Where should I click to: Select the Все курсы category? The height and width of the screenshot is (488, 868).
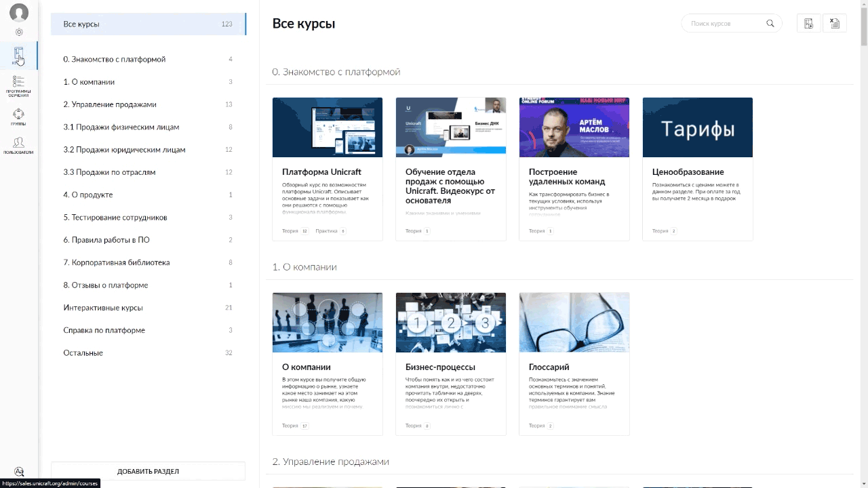click(148, 24)
